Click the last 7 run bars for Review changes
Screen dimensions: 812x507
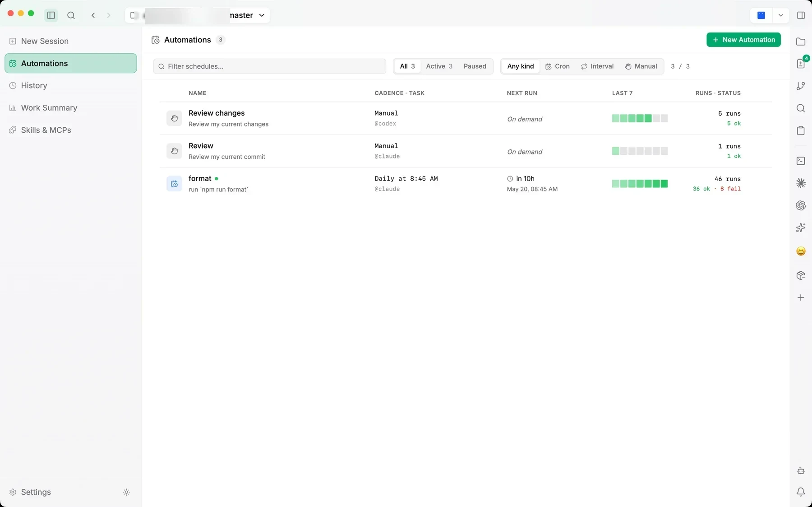coord(640,118)
